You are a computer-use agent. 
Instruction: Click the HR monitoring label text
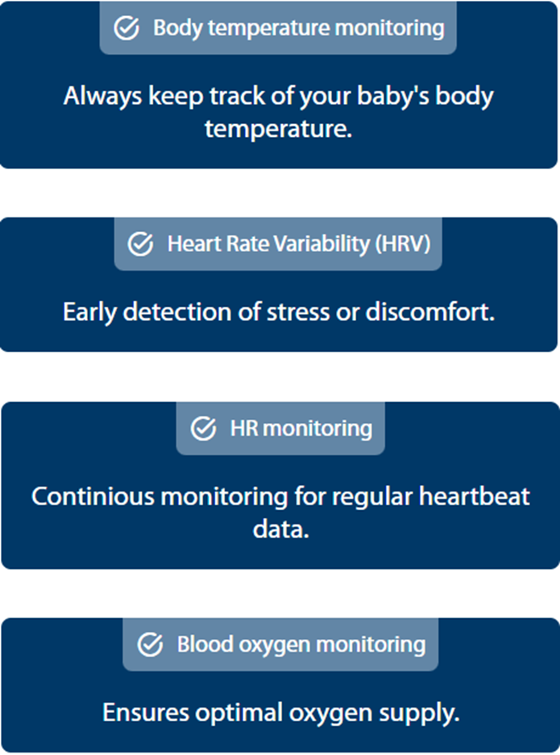[x=301, y=429]
